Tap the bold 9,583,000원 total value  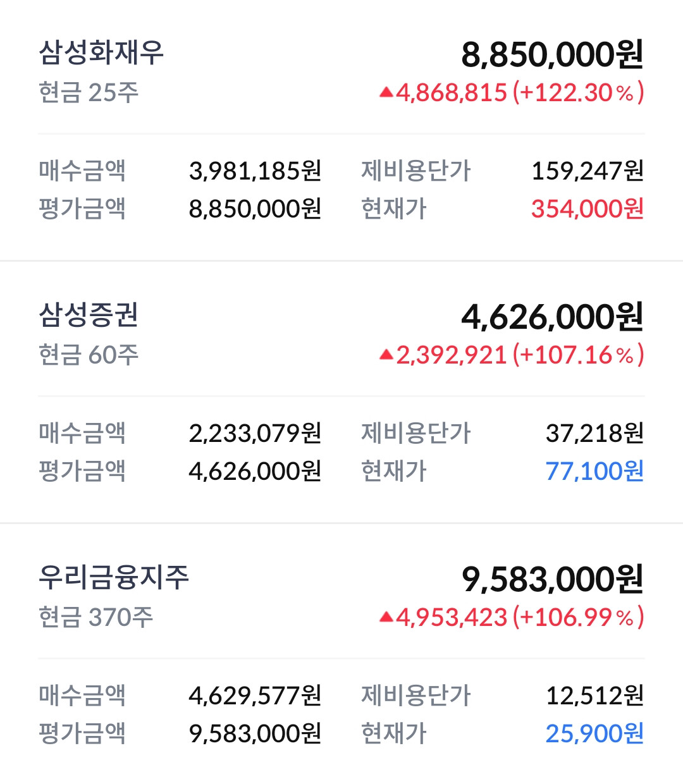point(552,579)
